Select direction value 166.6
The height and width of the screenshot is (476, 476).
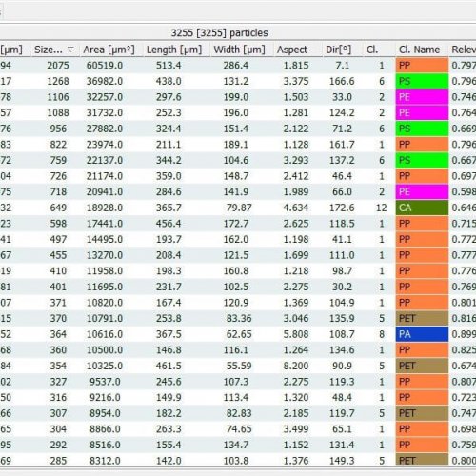[x=342, y=81]
